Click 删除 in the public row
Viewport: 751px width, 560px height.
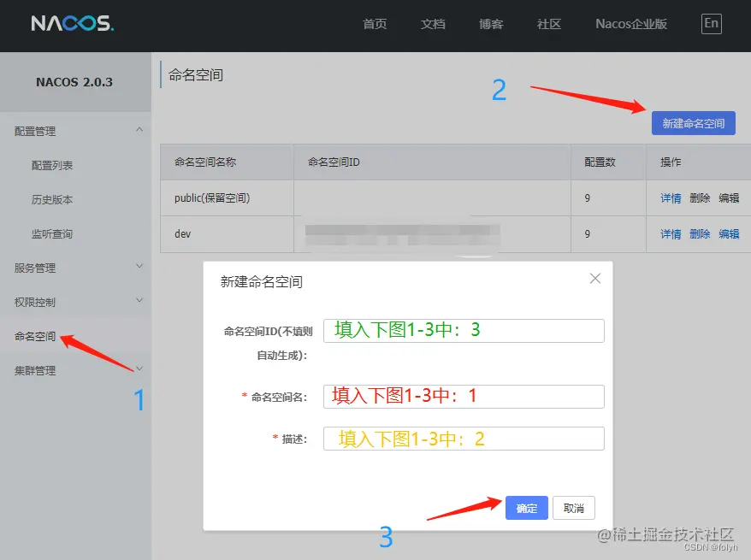(x=700, y=198)
